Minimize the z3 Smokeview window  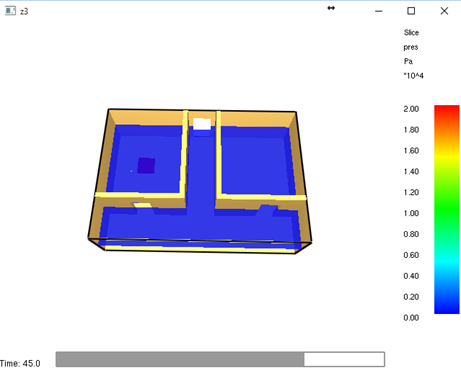click(379, 11)
